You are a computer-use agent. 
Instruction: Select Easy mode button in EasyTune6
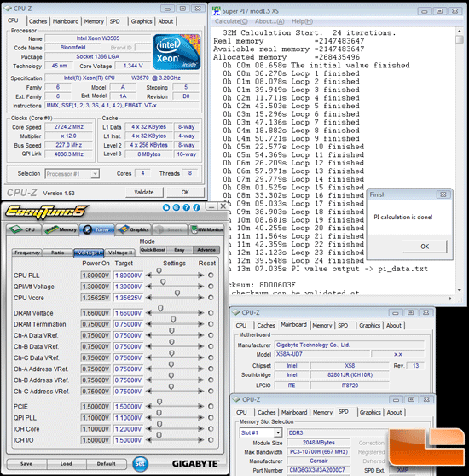click(x=179, y=250)
